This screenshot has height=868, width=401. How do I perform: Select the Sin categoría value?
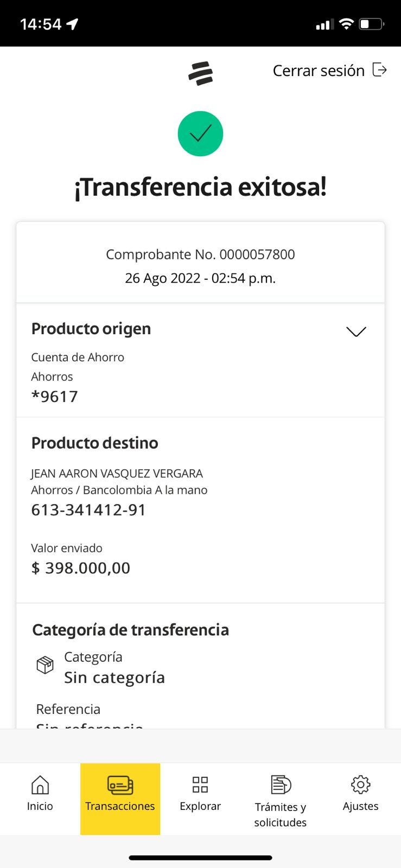pos(114,678)
